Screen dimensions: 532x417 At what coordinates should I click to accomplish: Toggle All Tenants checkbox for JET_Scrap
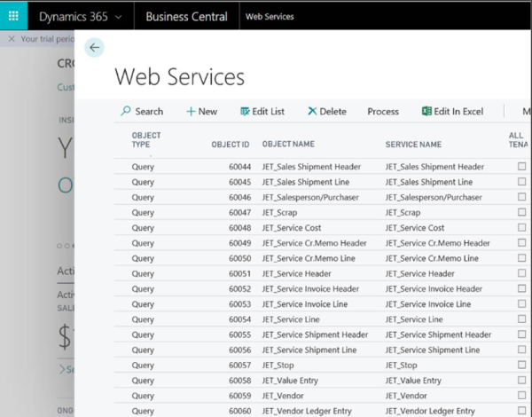pyautogui.click(x=522, y=212)
